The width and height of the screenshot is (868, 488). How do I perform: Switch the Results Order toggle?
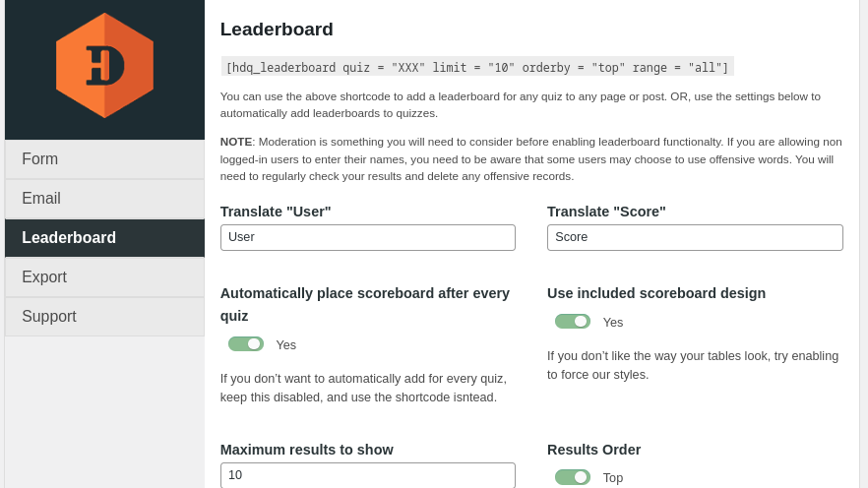coord(573,477)
